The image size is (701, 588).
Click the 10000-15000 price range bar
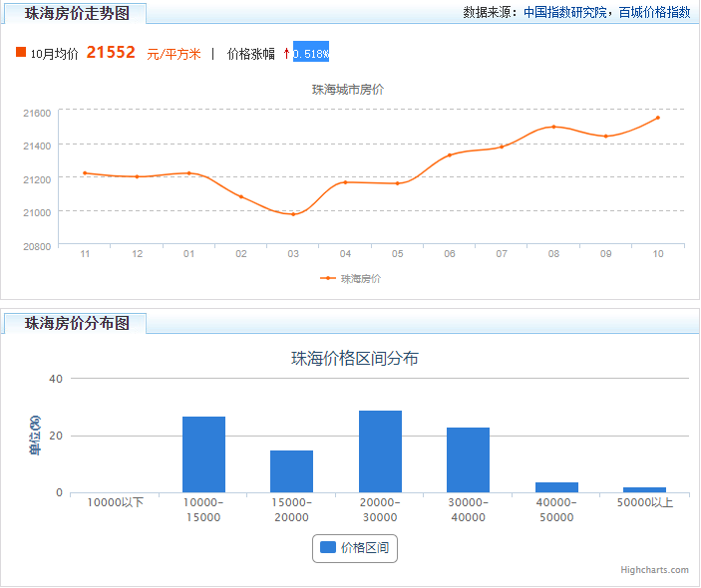(203, 454)
